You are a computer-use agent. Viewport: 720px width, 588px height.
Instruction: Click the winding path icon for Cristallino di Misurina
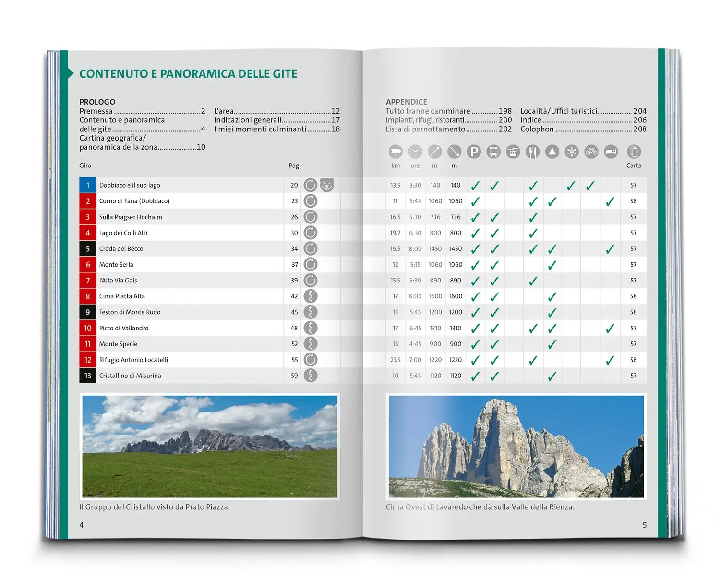click(x=311, y=376)
